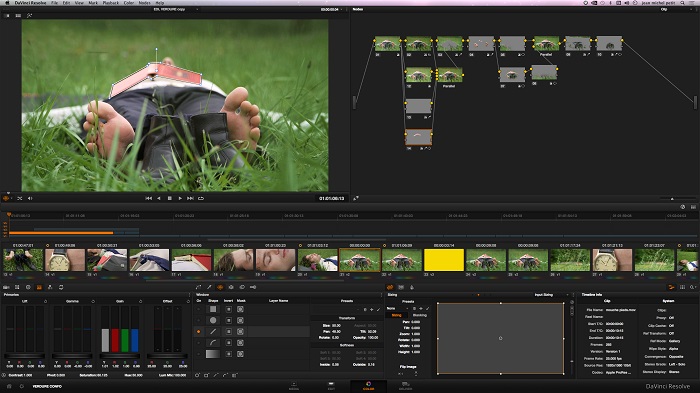Image resolution: width=700 pixels, height=393 pixels.
Task: Select the highlighted Primaries bars palette icon
Action: click(39, 287)
